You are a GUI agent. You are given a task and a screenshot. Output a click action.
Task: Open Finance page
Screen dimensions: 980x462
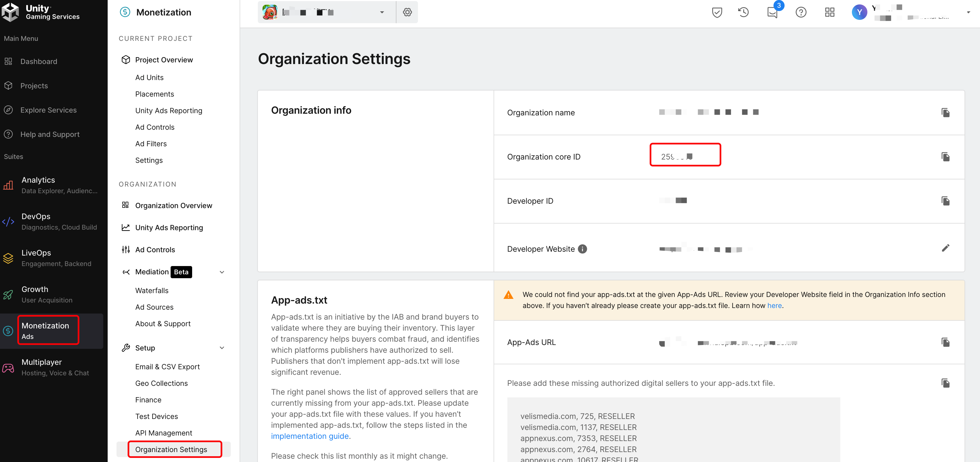pyautogui.click(x=148, y=400)
